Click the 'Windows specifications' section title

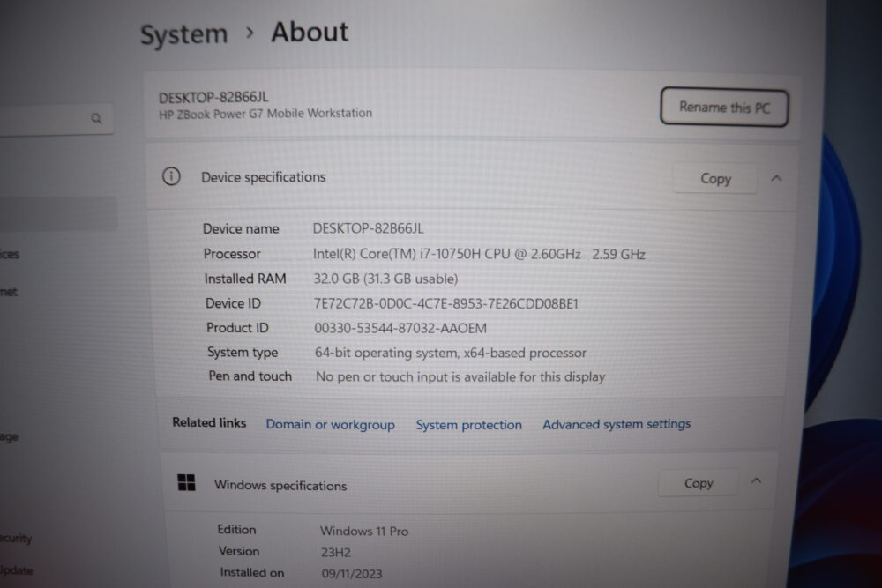[x=280, y=485]
